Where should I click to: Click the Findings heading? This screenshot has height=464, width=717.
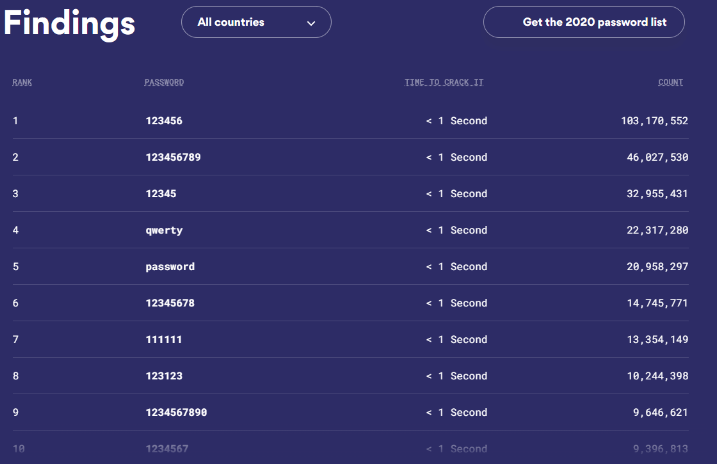(70, 24)
